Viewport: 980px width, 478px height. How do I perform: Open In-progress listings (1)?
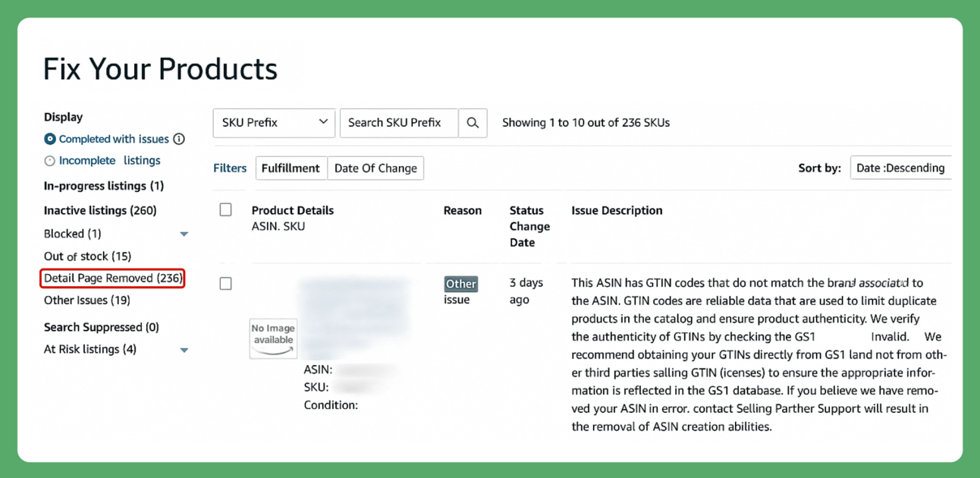(104, 186)
